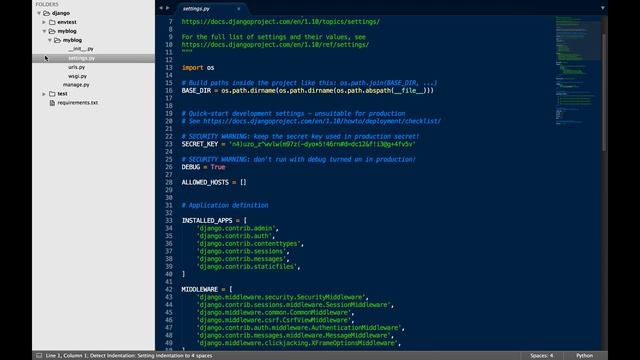This screenshot has width=640, height=360.
Task: Collapse the inner myblog folder arrow
Action: pyautogui.click(x=50, y=40)
